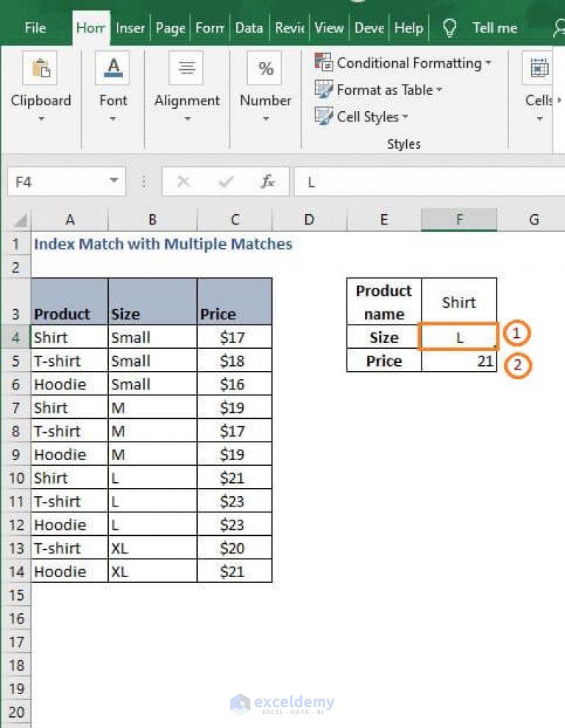This screenshot has height=728, width=565.
Task: Expand the Clipboard group dropdown arrow
Action: click(x=40, y=119)
